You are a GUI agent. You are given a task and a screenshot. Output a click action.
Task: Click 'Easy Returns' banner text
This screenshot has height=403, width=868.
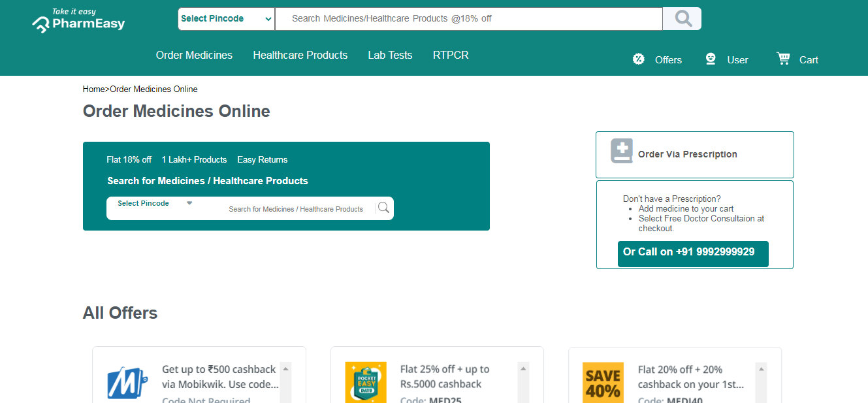pyautogui.click(x=263, y=160)
